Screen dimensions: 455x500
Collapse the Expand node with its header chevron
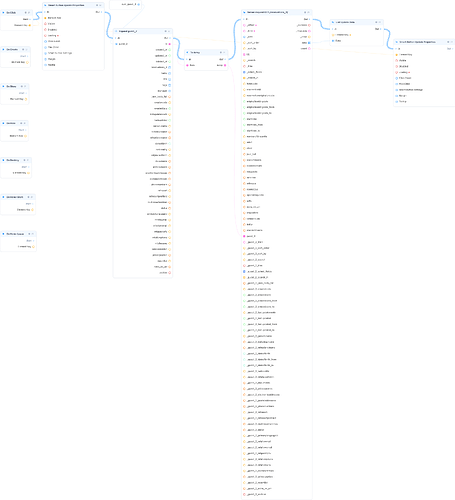(x=169, y=31)
